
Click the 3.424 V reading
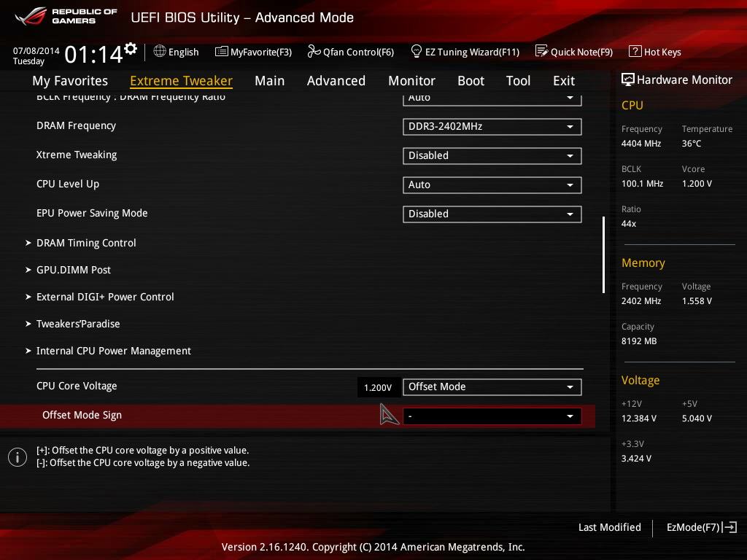[636, 459]
